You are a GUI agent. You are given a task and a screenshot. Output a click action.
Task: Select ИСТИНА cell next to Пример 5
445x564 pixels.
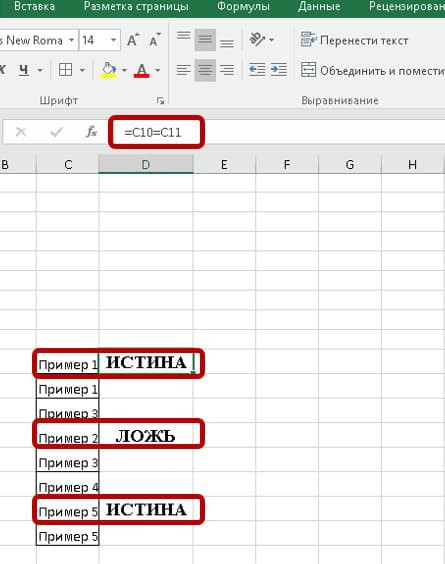[146, 510]
